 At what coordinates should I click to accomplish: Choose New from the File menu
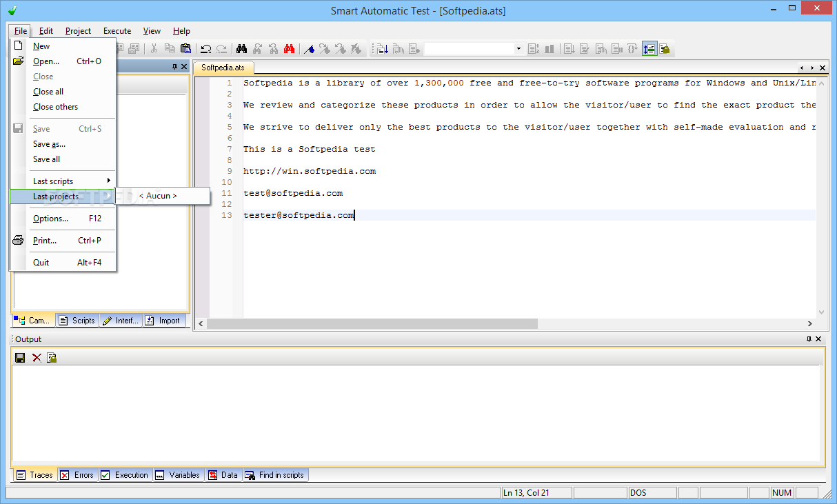(x=63, y=46)
